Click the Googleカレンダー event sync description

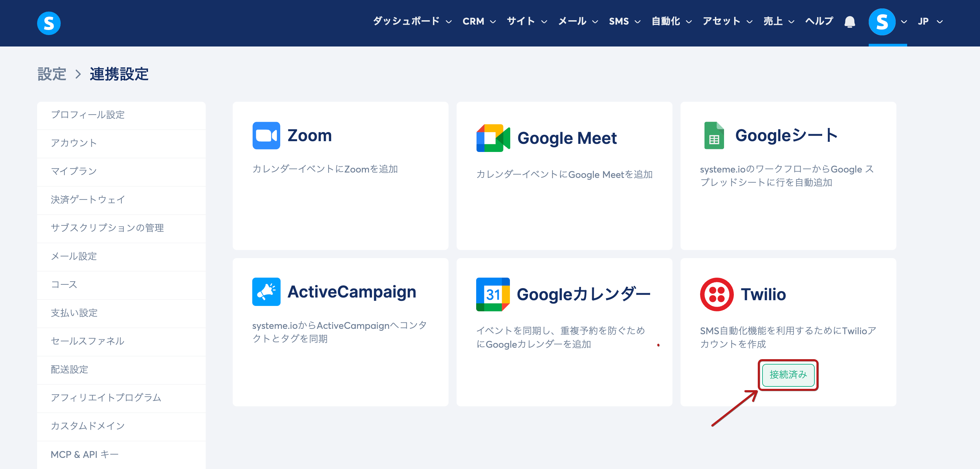561,338
